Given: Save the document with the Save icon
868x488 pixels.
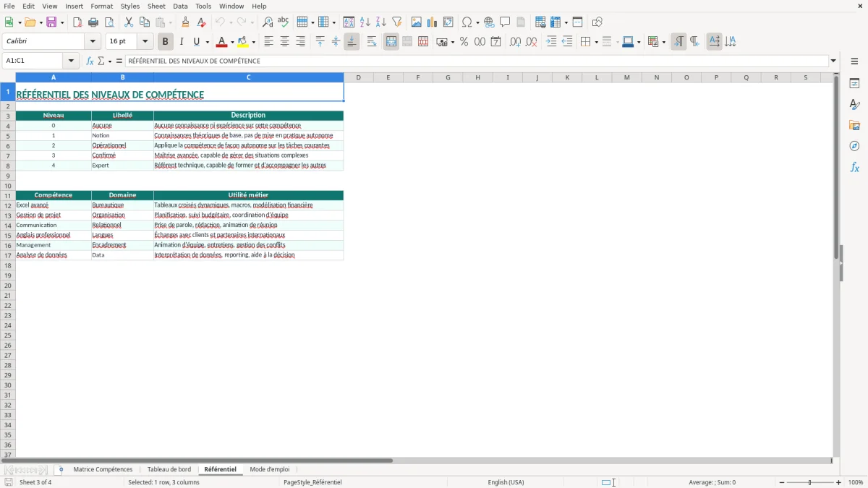Looking at the screenshot, I should pos(51,22).
